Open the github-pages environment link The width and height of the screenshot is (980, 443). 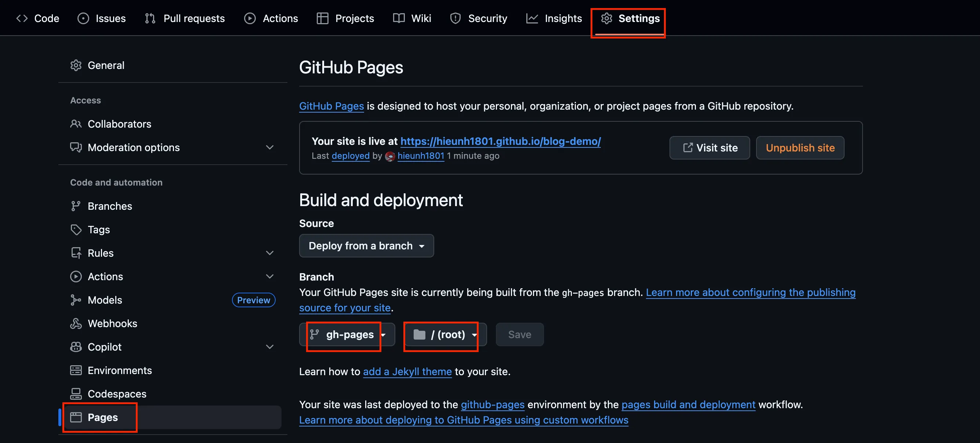click(x=492, y=404)
